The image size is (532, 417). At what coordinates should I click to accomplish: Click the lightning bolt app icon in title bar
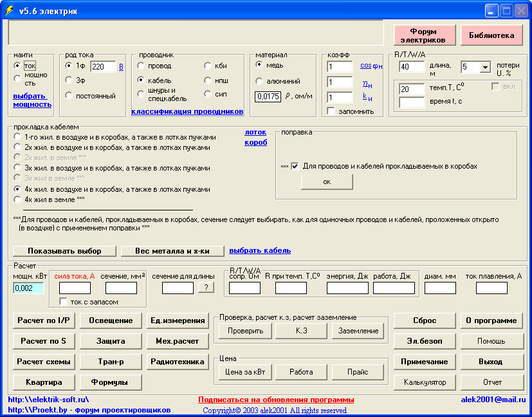coord(8,10)
